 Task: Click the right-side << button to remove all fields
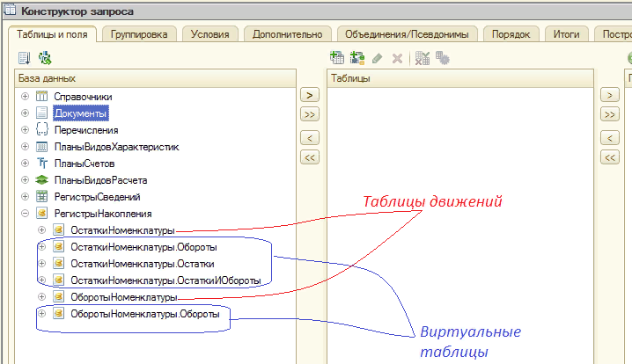tap(609, 157)
